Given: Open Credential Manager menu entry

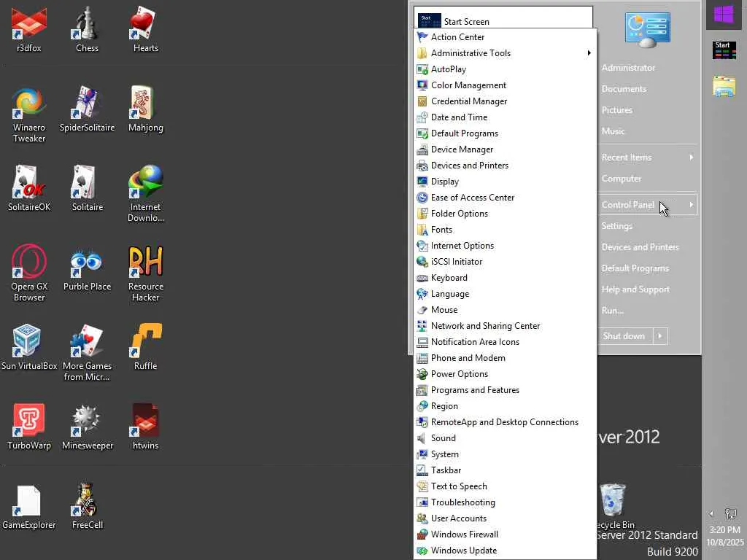Looking at the screenshot, I should tap(505, 101).
